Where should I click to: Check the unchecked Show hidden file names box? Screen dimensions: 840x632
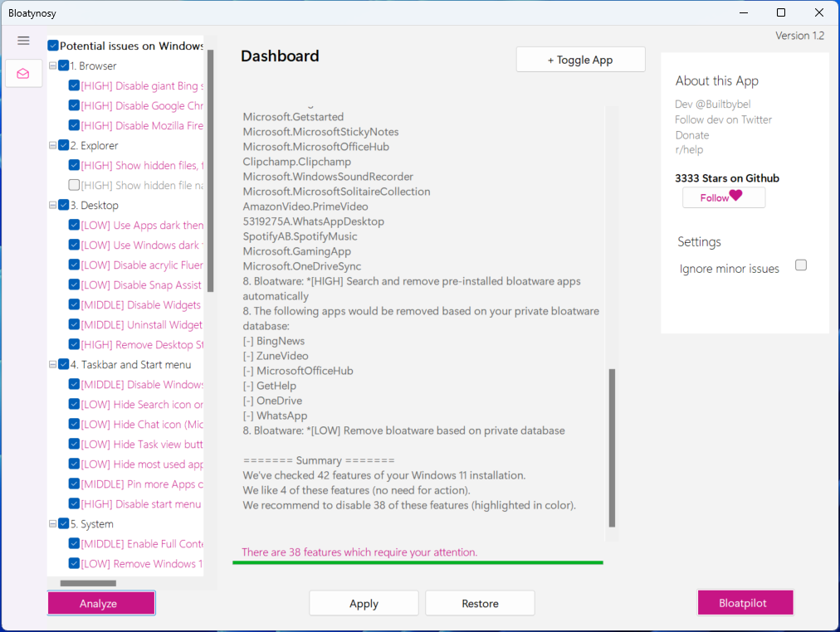click(75, 185)
